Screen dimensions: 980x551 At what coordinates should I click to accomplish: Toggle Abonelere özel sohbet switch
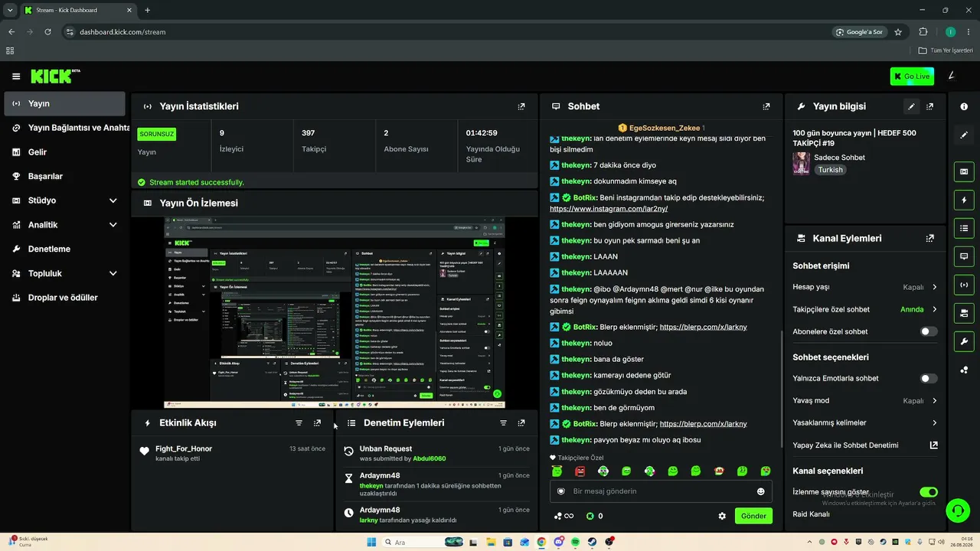point(929,331)
